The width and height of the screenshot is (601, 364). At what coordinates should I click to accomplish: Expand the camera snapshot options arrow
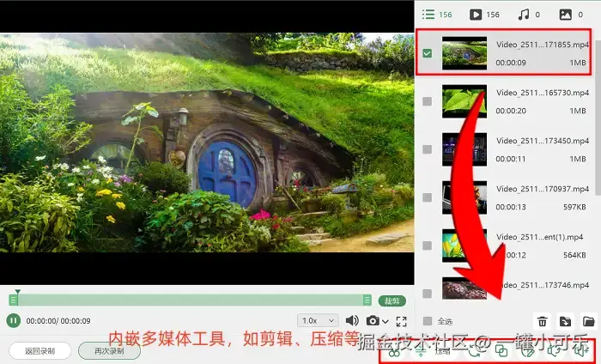(385, 321)
